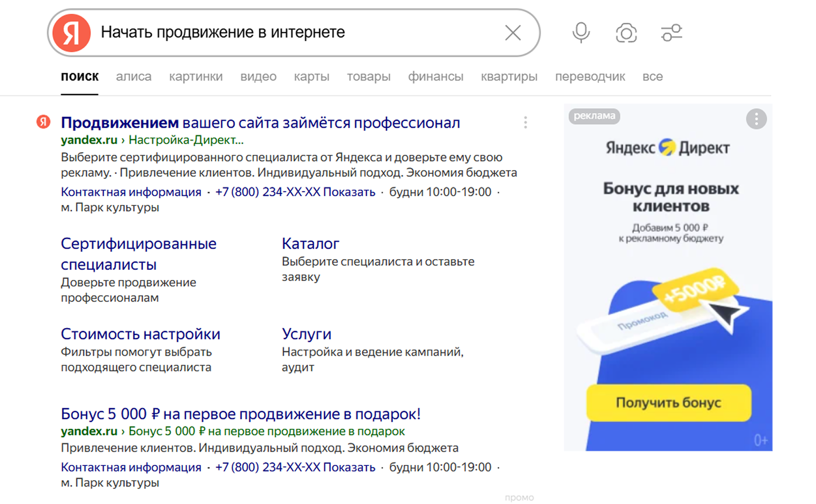Image resolution: width=816 pixels, height=504 pixels.
Task: Switch to the картинки tab
Action: pos(196,77)
